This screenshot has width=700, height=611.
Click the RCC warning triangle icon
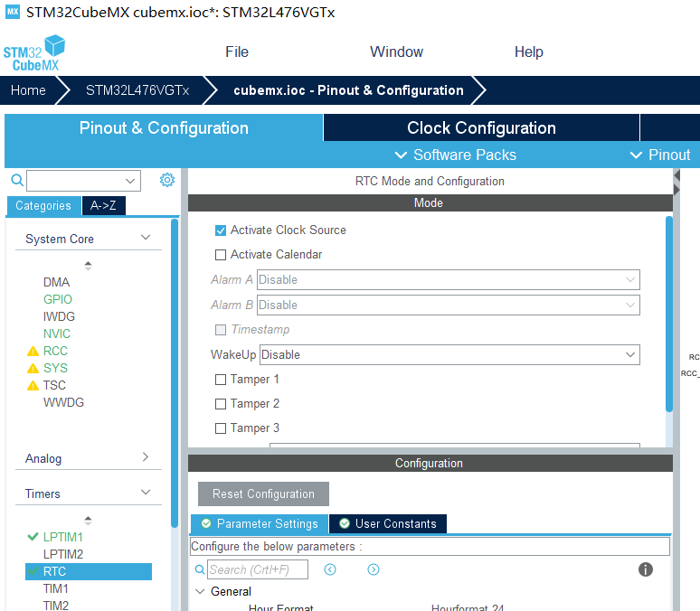click(33, 352)
